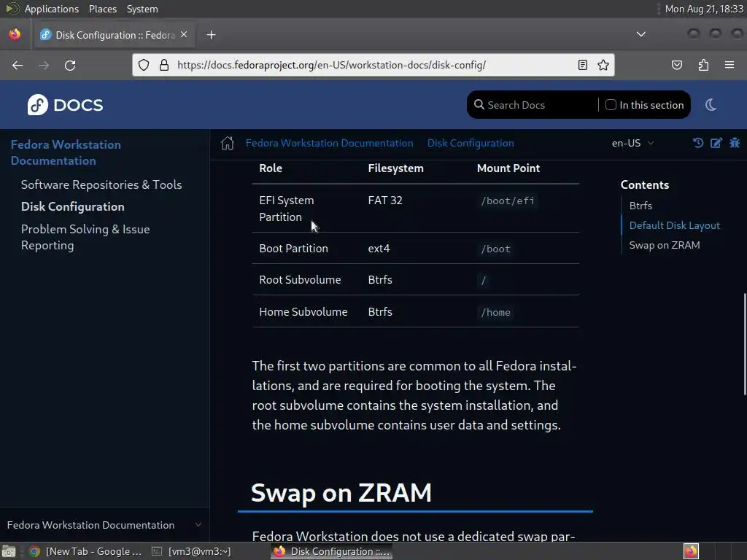Open Firefox application menu
Image resolution: width=747 pixels, height=560 pixels.
tap(729, 65)
